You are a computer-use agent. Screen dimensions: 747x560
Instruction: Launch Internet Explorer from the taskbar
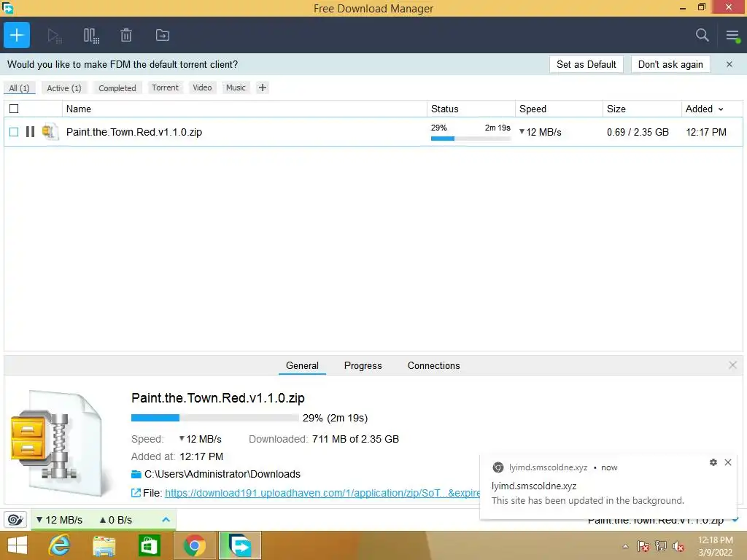coord(60,545)
